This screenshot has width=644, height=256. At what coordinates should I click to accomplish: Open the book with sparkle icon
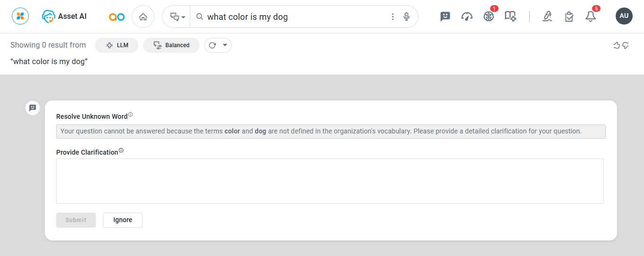[510, 17]
